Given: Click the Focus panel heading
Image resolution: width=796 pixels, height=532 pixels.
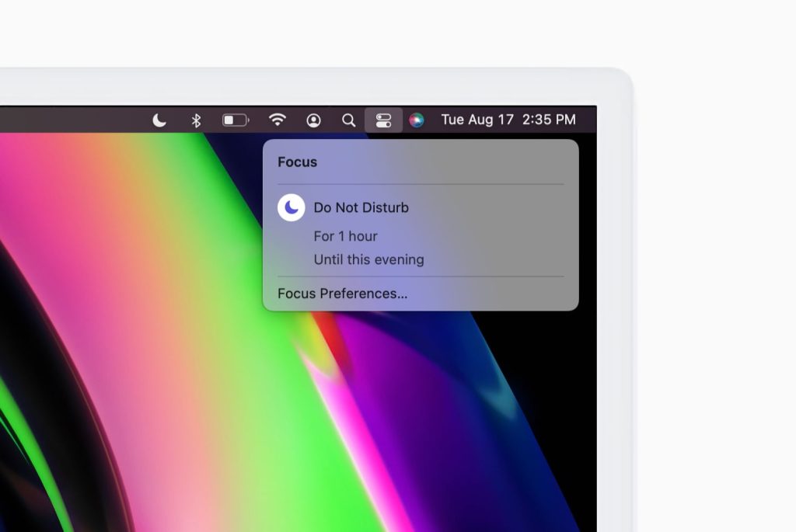Looking at the screenshot, I should [x=297, y=162].
